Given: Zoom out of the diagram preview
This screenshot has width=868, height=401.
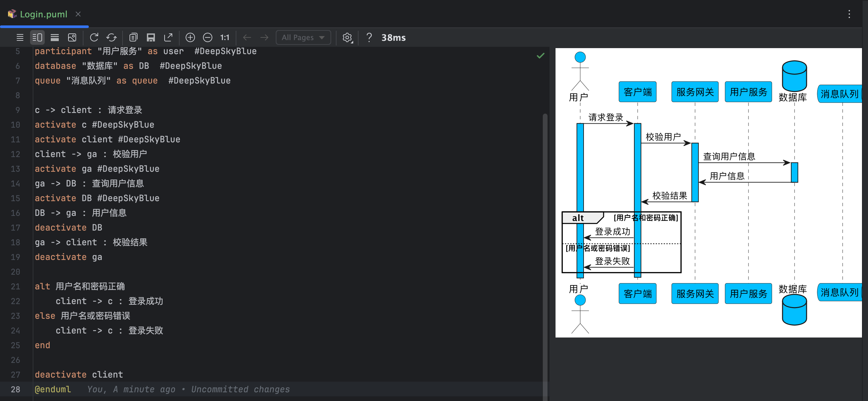Looking at the screenshot, I should point(208,37).
